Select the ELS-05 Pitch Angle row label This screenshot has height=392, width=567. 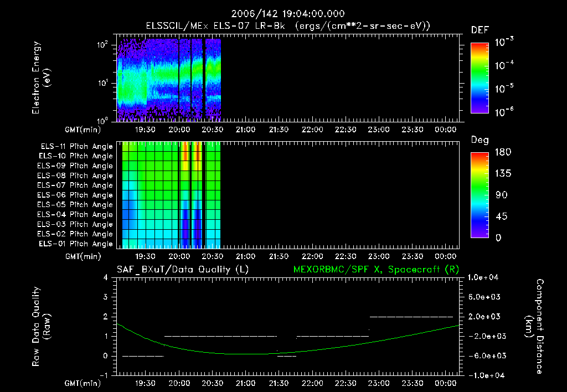75,205
